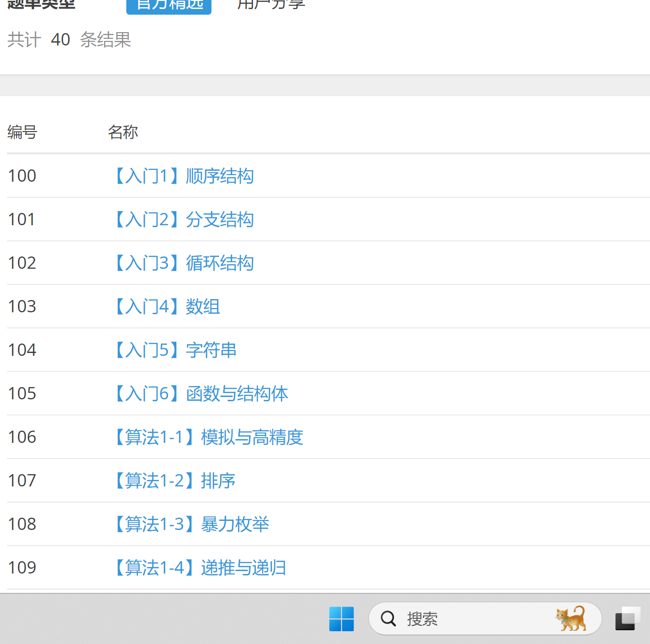
Task: Open 【算法1-4】递推与递归
Action: coord(199,568)
